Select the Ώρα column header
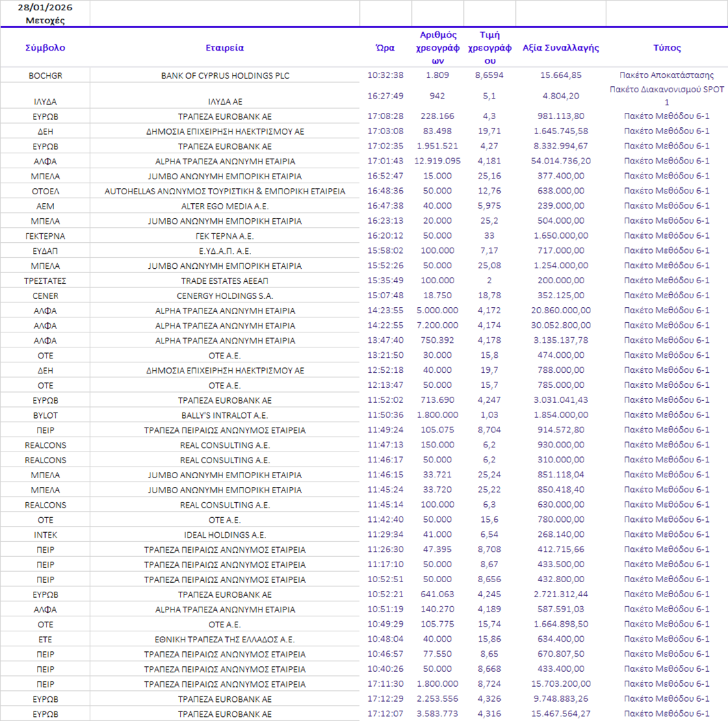Screen dimensions: 728x721 [x=385, y=47]
